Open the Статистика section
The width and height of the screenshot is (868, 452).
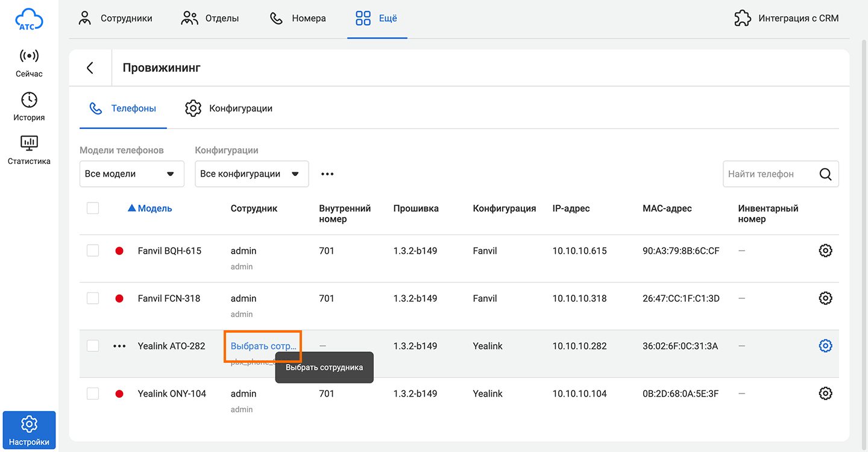point(29,150)
